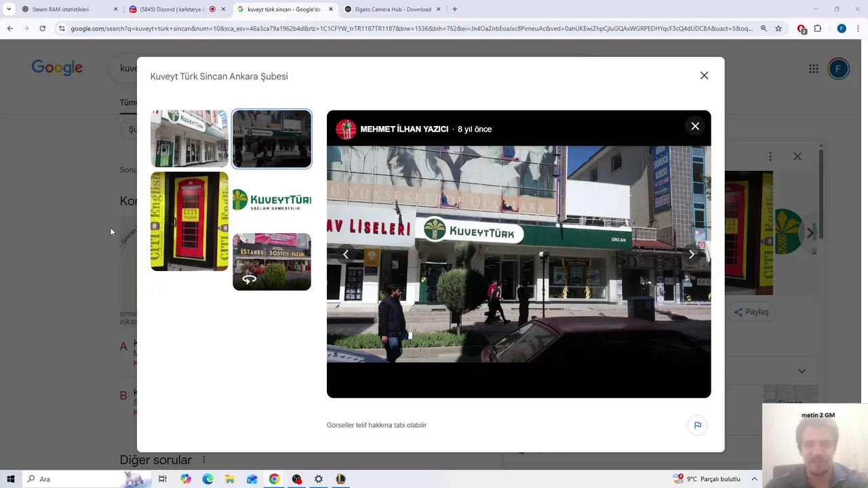Open Chrome three-dot menu

859,28
